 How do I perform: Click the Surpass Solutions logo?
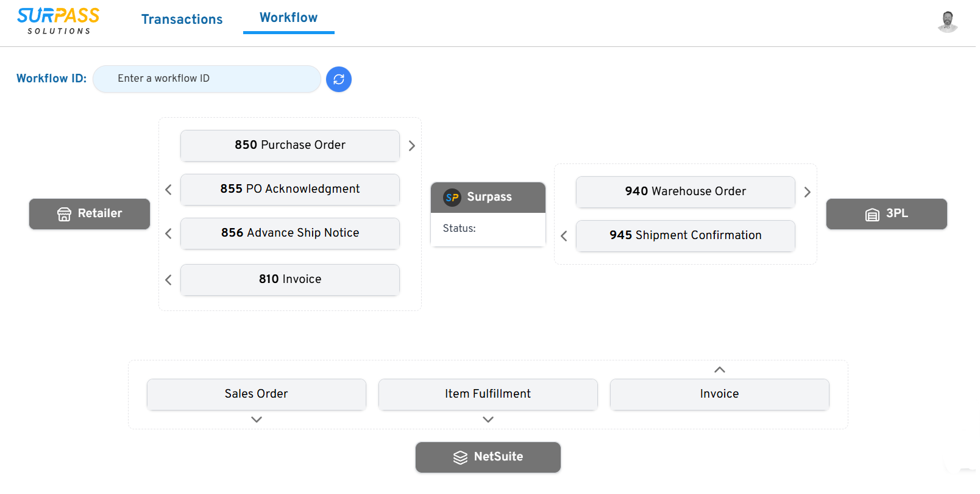pyautogui.click(x=59, y=21)
